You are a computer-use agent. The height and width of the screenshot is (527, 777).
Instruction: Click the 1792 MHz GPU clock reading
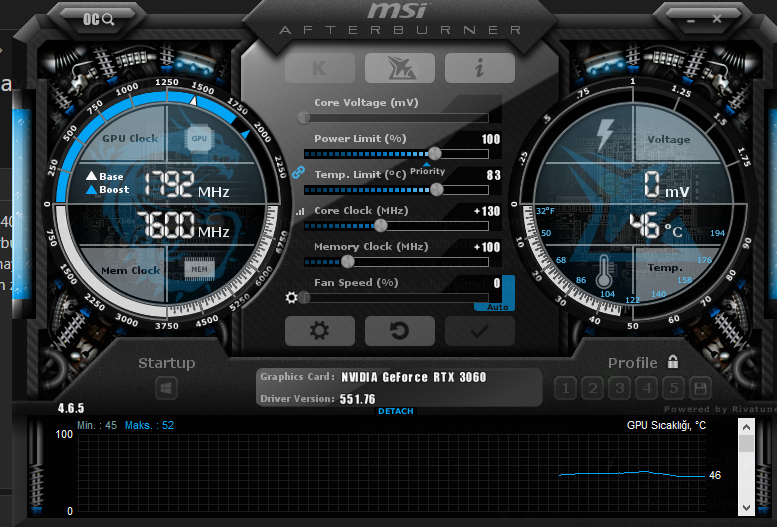click(x=186, y=184)
